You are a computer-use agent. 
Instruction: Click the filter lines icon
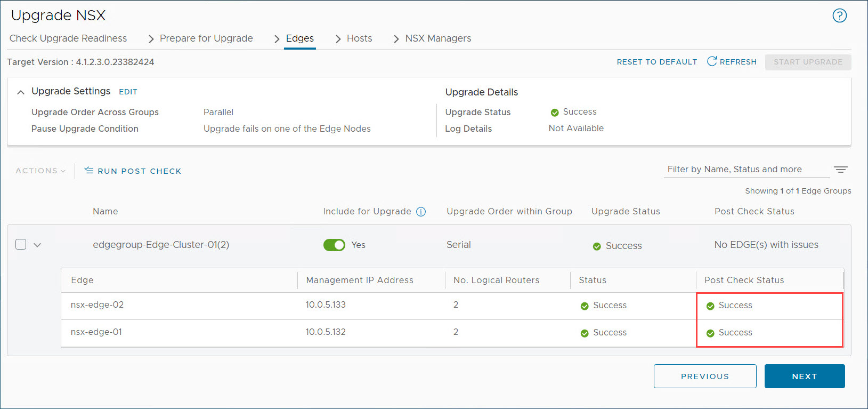pos(841,170)
